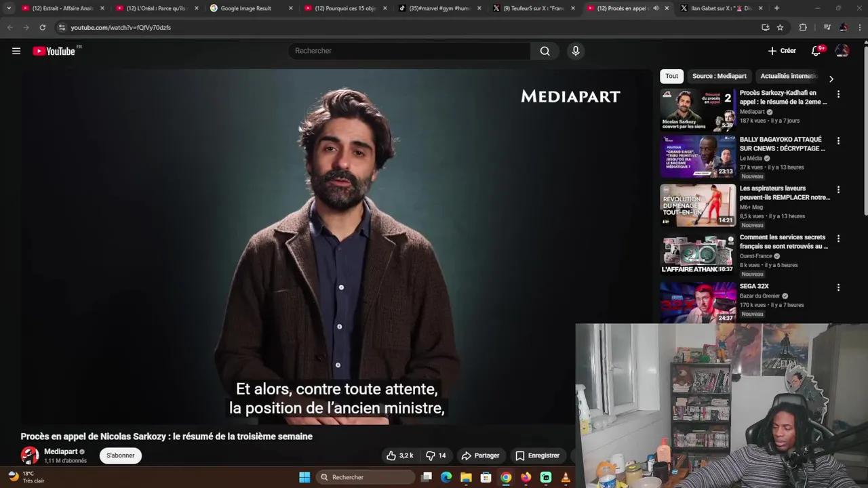Open the Chrome extensions puzzle icon
This screenshot has width=868, height=488.
pyautogui.click(x=803, y=27)
